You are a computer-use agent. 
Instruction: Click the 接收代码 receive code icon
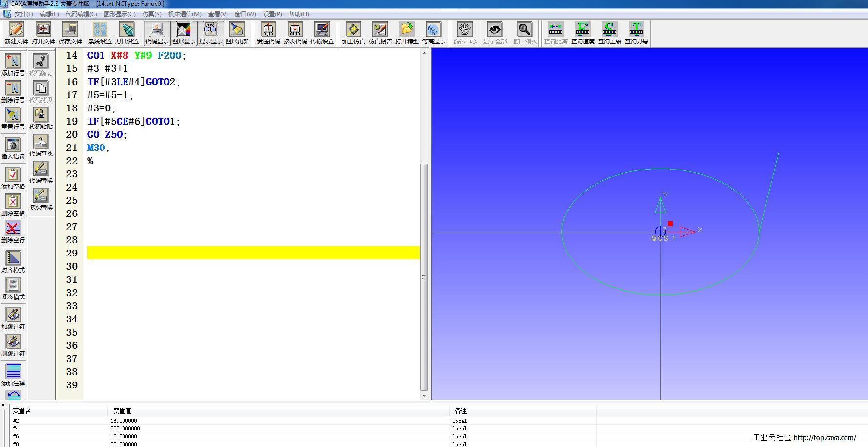295,33
